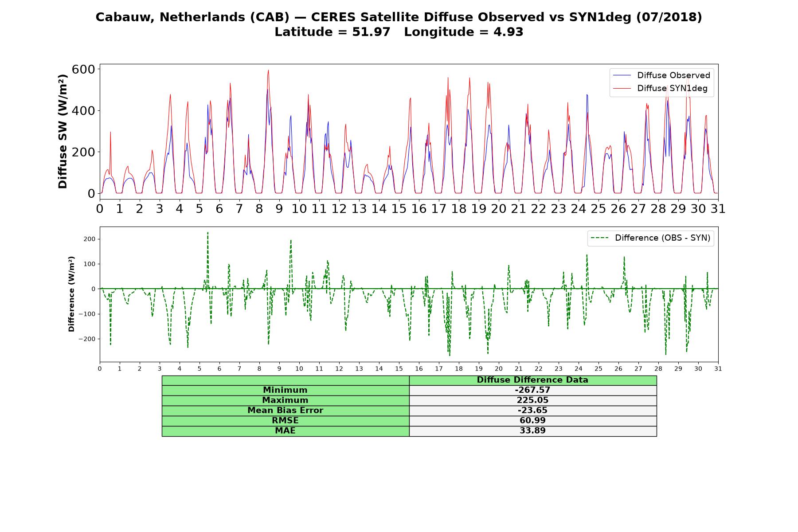Viewport: 798px width, 532px height.
Task: Click the Difference (W/m²) y-axis label
Action: coord(71,294)
